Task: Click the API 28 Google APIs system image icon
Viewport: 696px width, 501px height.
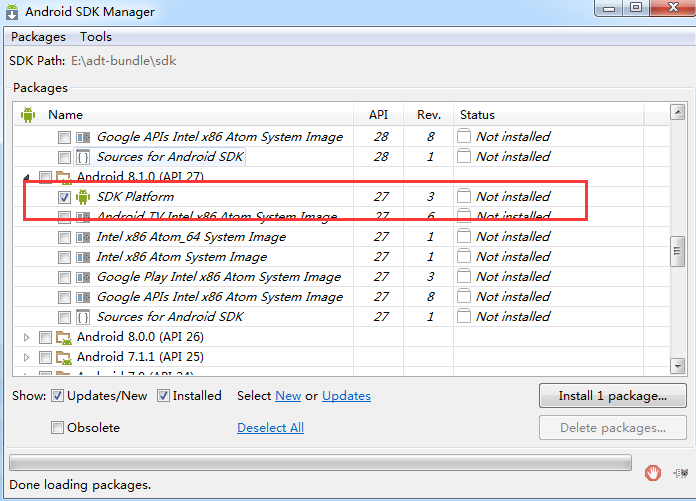Action: 83,137
